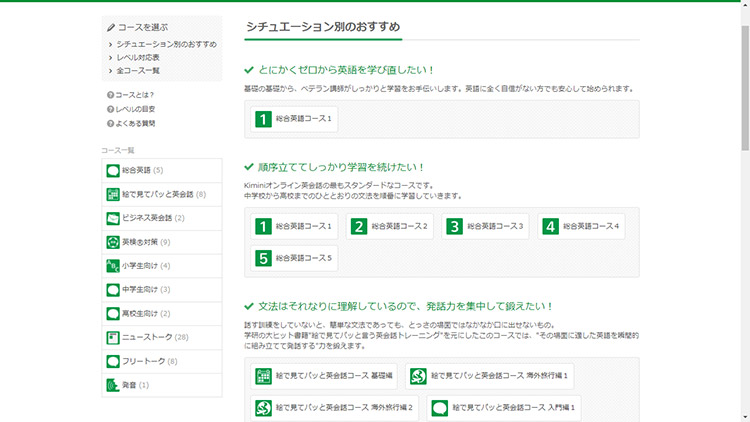Viewport: 750px width, 422px height.
Task: Click the number 5 icon for 総合英語コース5
Action: 264,258
